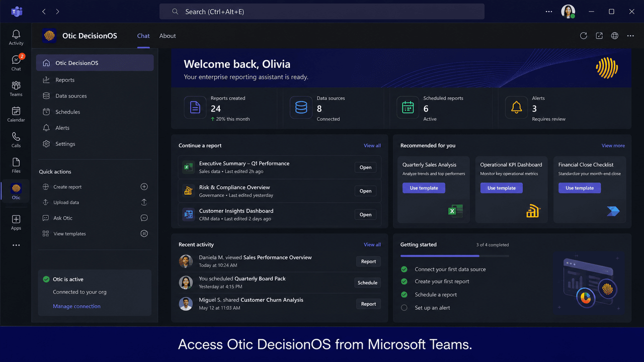Choose the Upload data quick action
Screen dimensions: 644x362
pos(95,203)
